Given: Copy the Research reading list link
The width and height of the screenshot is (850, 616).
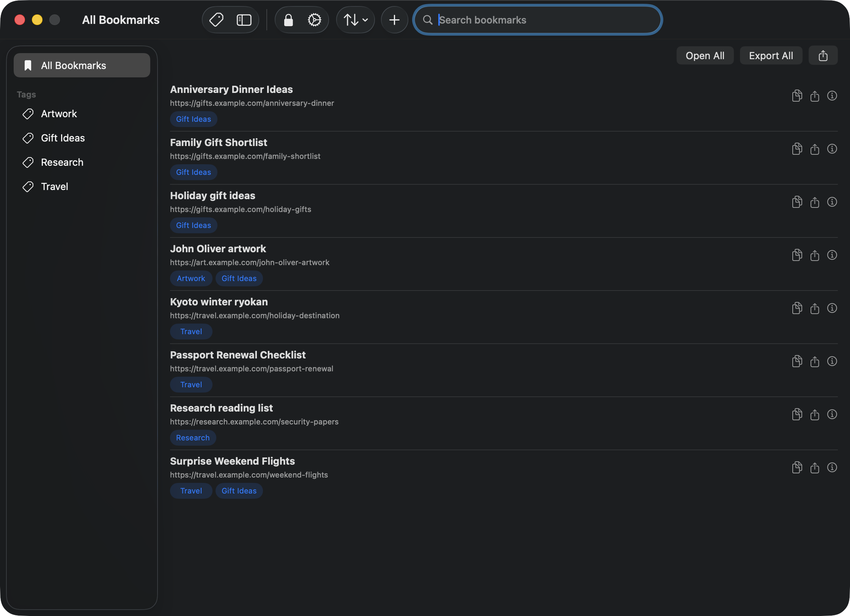Looking at the screenshot, I should pos(797,414).
